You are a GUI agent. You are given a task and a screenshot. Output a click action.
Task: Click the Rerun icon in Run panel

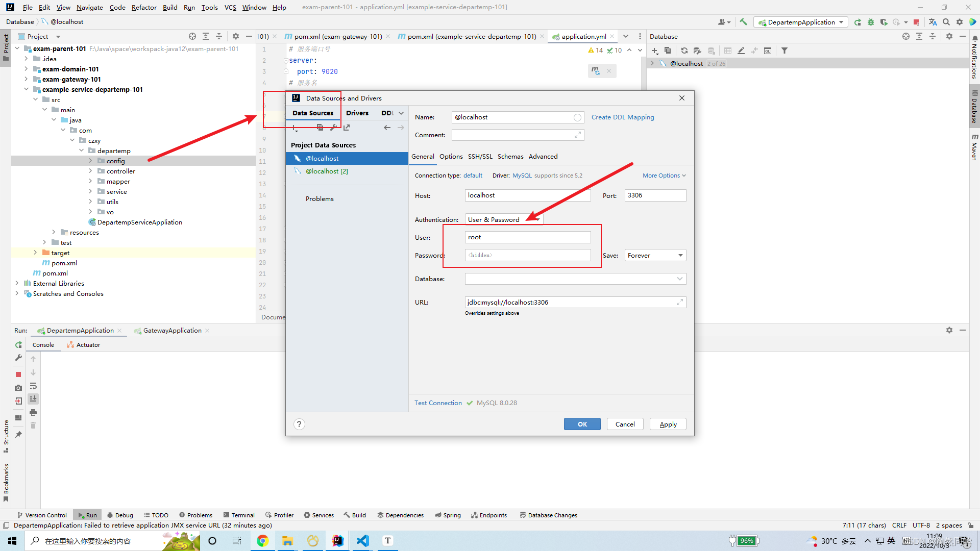(x=18, y=345)
